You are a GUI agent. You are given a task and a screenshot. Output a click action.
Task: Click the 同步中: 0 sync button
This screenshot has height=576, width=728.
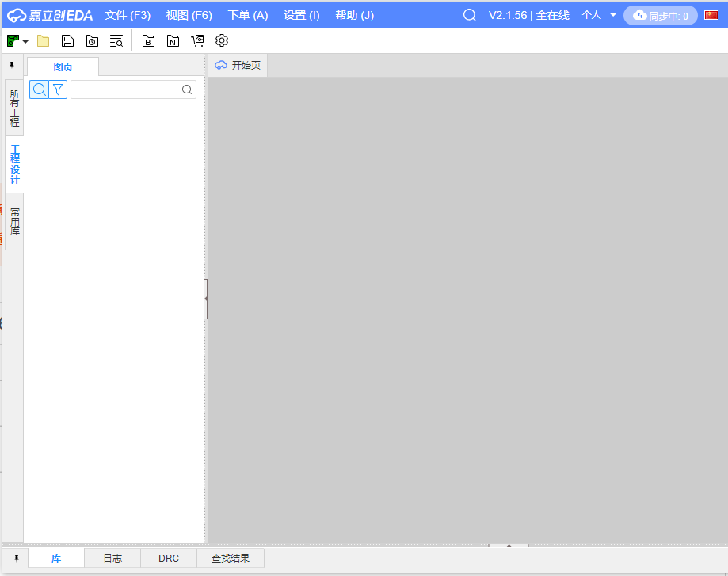(x=660, y=15)
